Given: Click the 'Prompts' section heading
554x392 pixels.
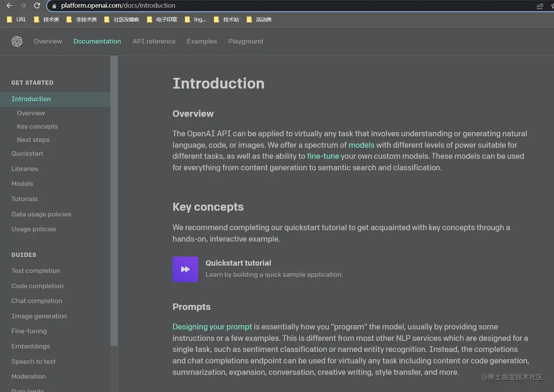Looking at the screenshot, I should [x=191, y=307].
